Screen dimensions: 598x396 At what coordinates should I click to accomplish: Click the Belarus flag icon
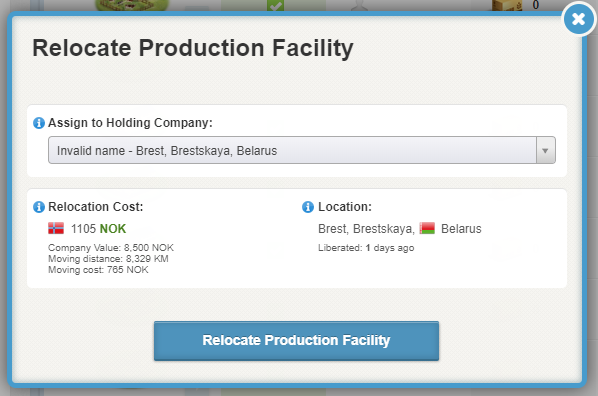click(427, 228)
